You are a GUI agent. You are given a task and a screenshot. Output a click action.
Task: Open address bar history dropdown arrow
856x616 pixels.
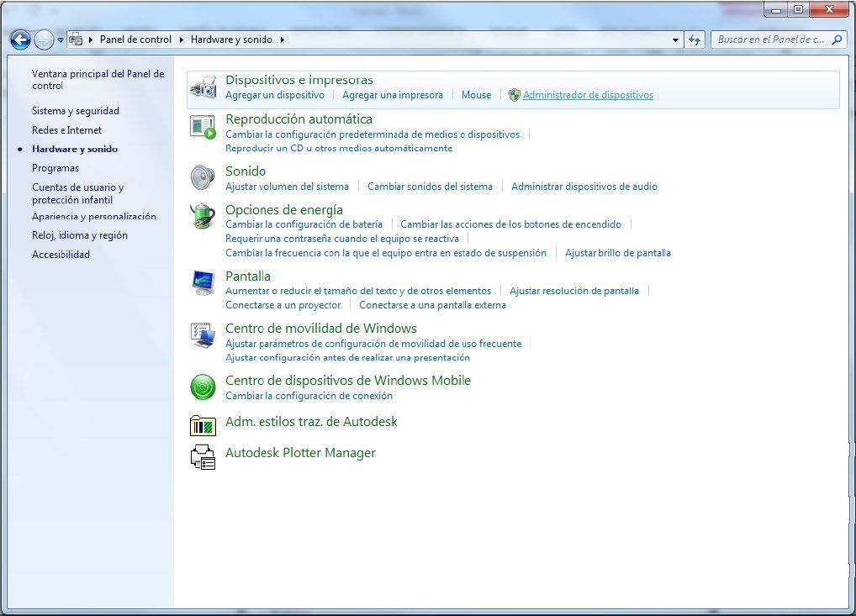point(675,39)
